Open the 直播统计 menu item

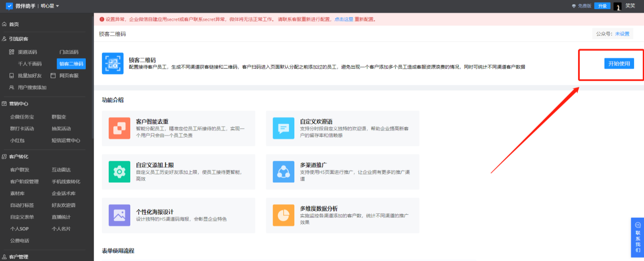click(x=61, y=217)
